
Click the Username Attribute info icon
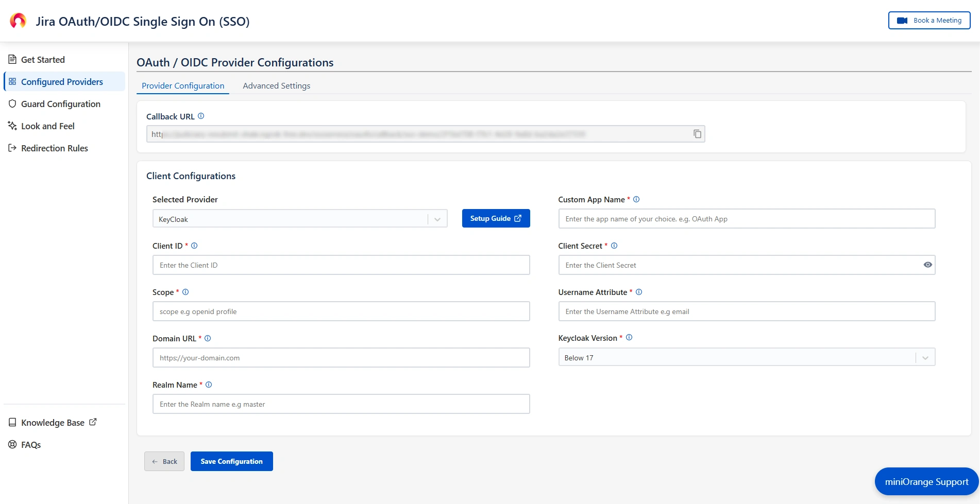click(x=639, y=292)
